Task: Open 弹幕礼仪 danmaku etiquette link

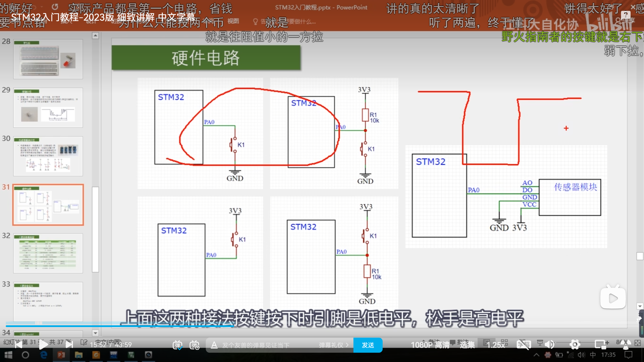Action: pos(333,345)
